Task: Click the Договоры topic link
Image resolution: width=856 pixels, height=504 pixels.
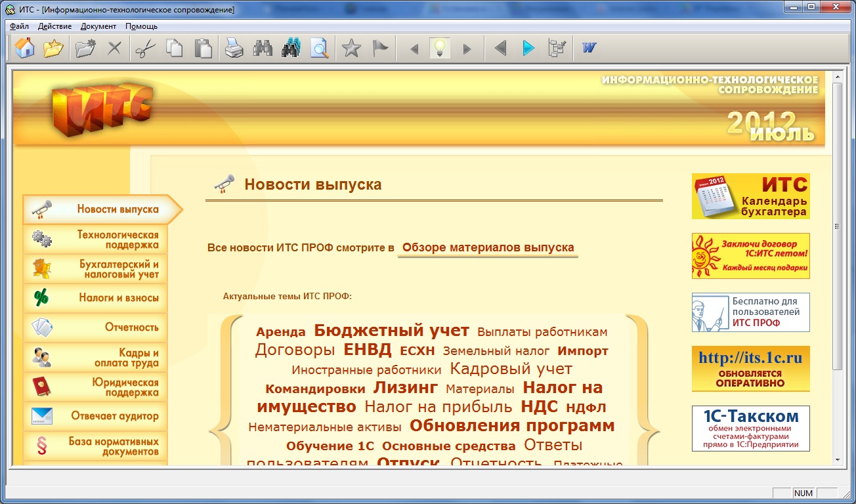Action: coord(295,349)
